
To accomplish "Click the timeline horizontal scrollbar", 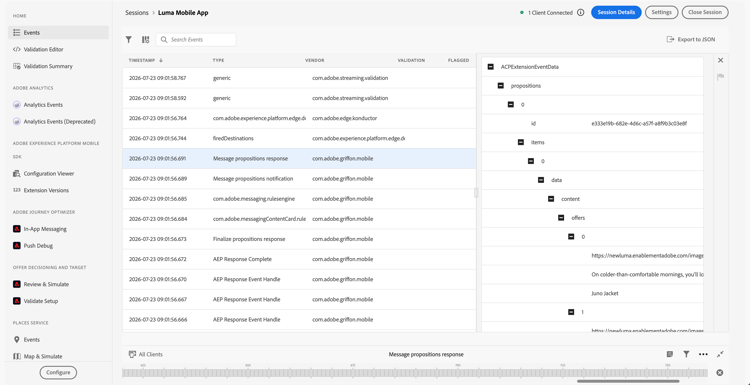I will (x=628, y=381).
